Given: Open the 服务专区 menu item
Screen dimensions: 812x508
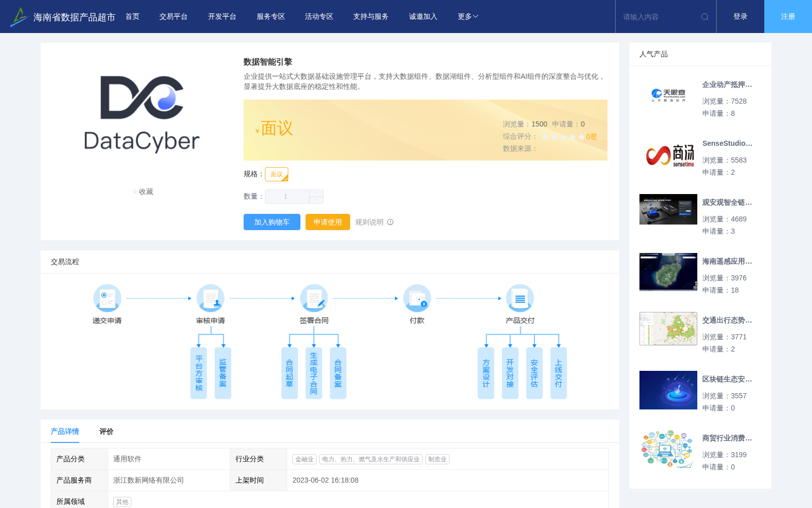Looking at the screenshot, I should click(x=271, y=17).
